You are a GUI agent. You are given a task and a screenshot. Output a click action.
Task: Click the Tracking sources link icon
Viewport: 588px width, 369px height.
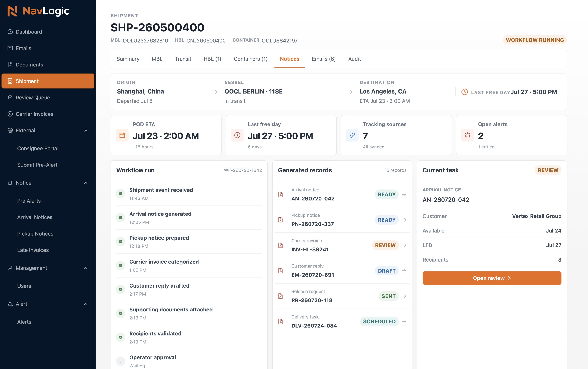click(x=352, y=135)
